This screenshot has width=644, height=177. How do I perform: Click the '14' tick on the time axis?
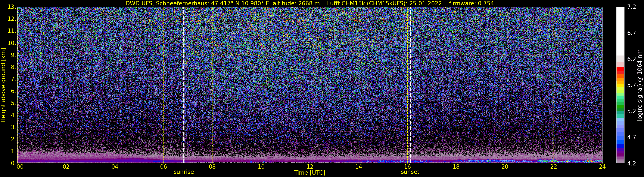coord(358,167)
